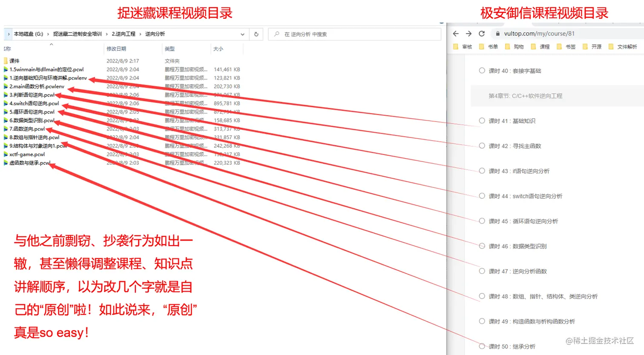Image resolution: width=644 pixels, height=355 pixels.
Task: Select radio for 课时 41 基础知识
Action: pos(482,121)
